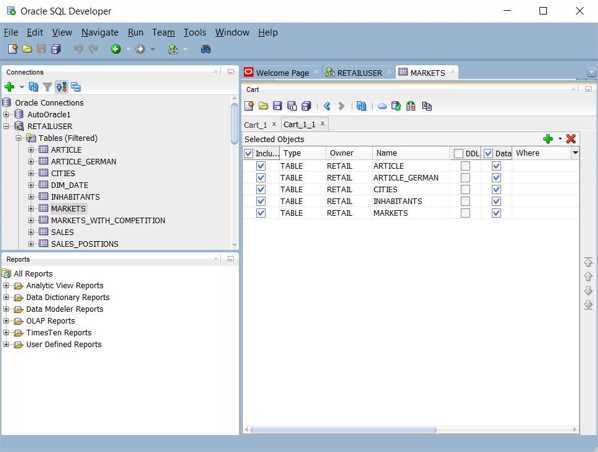Viewport: 598px width, 452px height.
Task: Switch to the RETAILUSER worksheet tab
Action: [354, 73]
